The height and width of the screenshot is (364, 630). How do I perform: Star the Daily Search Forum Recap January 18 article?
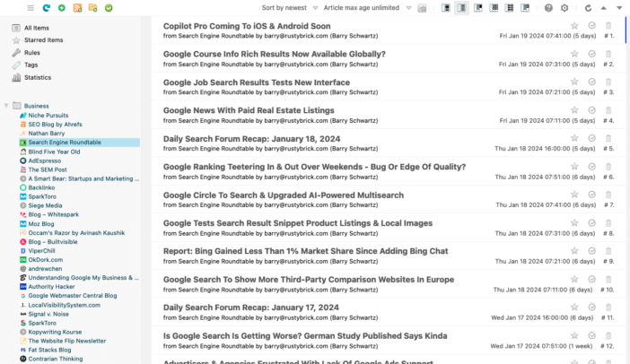tap(574, 138)
